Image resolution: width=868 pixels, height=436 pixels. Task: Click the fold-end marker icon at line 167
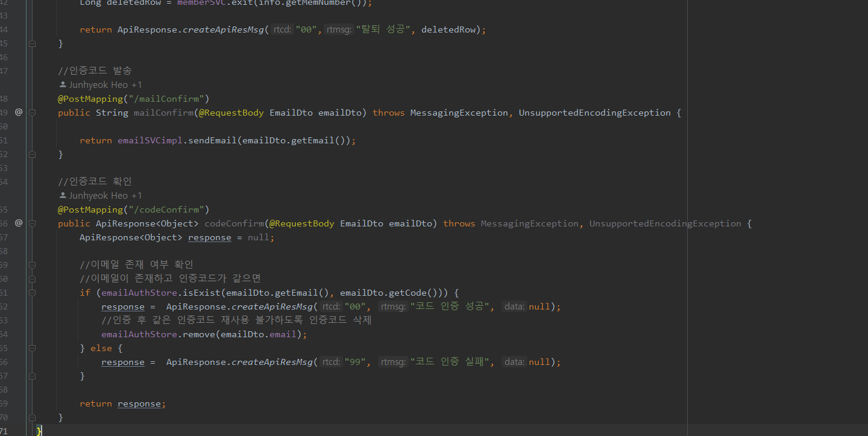[x=32, y=376]
